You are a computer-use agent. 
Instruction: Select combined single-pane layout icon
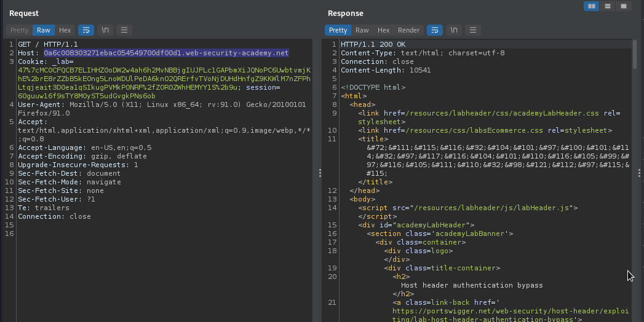(624, 6)
